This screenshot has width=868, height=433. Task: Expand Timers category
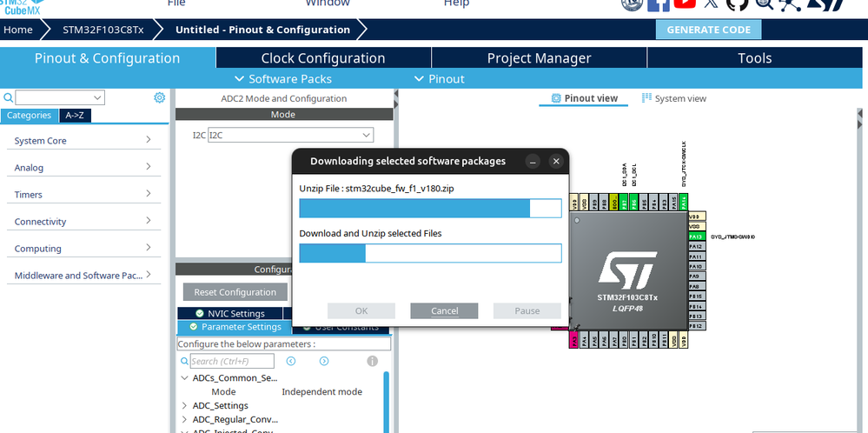point(83,195)
